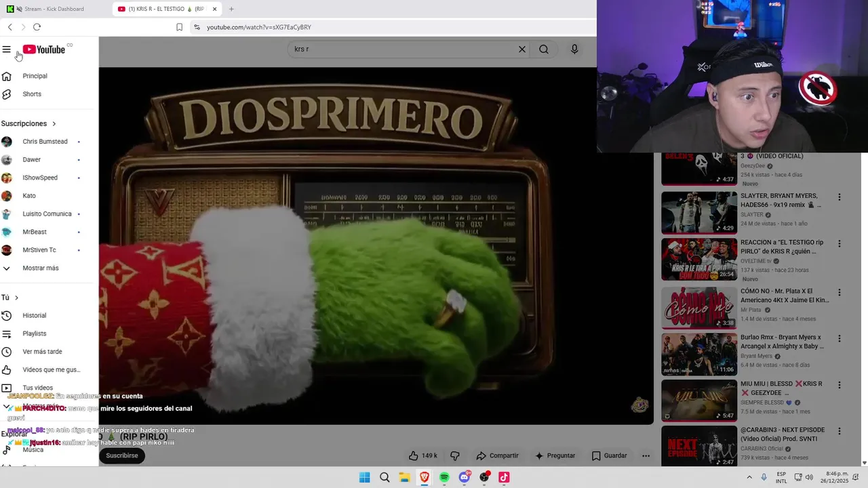Viewport: 868px width, 488px height.
Task: Open Burlao Rmx video thumbnail
Action: click(x=699, y=354)
